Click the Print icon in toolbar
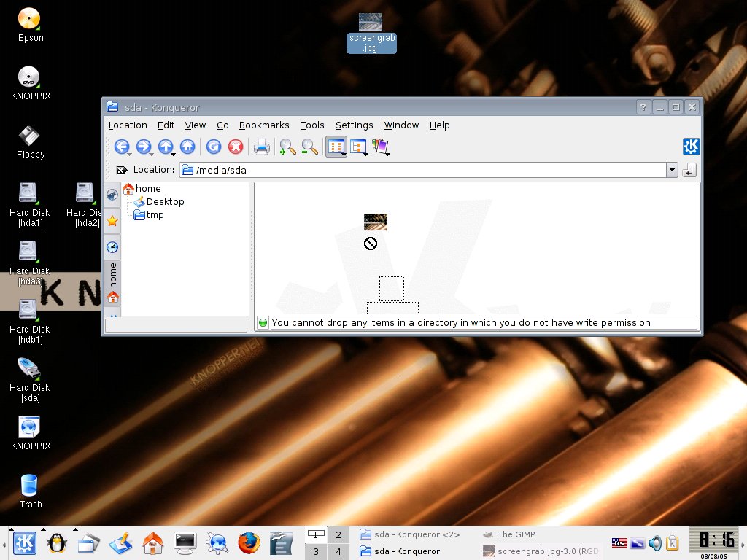747x560 pixels. [x=261, y=147]
